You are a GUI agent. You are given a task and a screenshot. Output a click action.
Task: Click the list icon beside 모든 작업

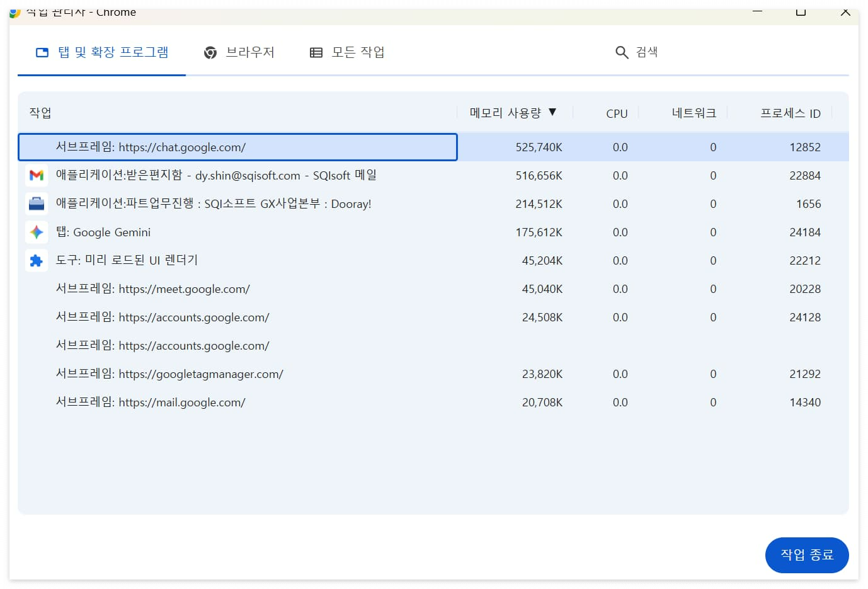point(316,53)
